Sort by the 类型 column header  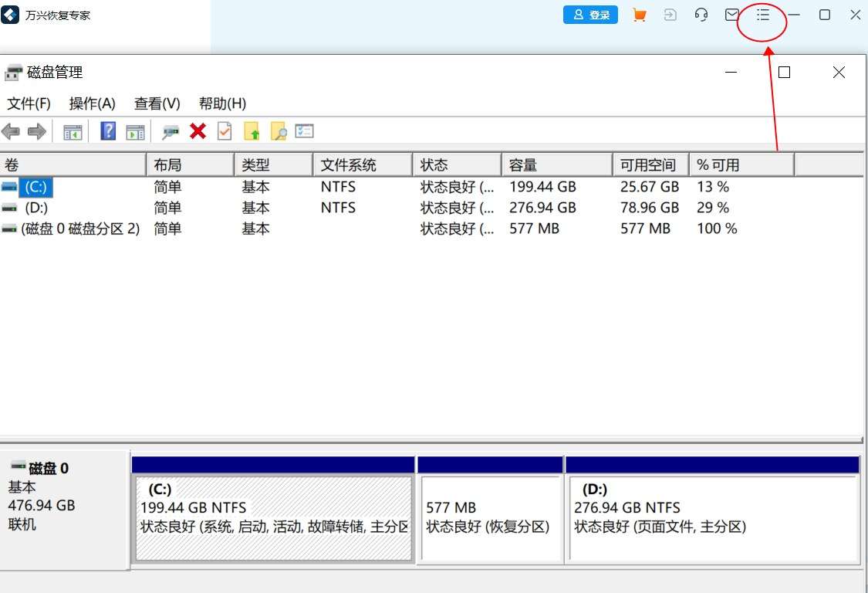pyautogui.click(x=274, y=165)
